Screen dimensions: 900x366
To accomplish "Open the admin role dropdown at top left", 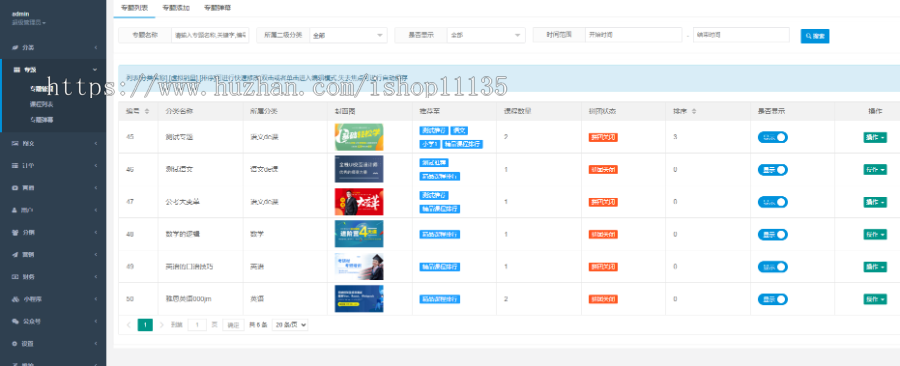I will (x=29, y=22).
